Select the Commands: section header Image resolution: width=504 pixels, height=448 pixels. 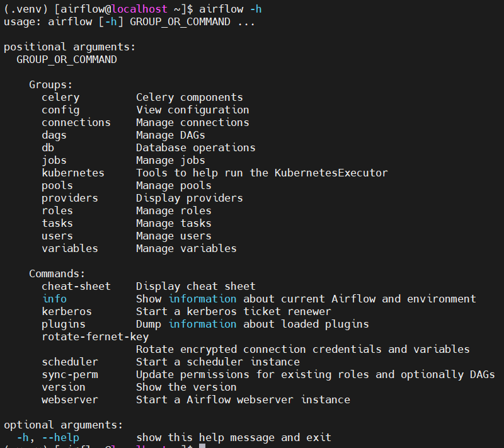click(x=56, y=273)
